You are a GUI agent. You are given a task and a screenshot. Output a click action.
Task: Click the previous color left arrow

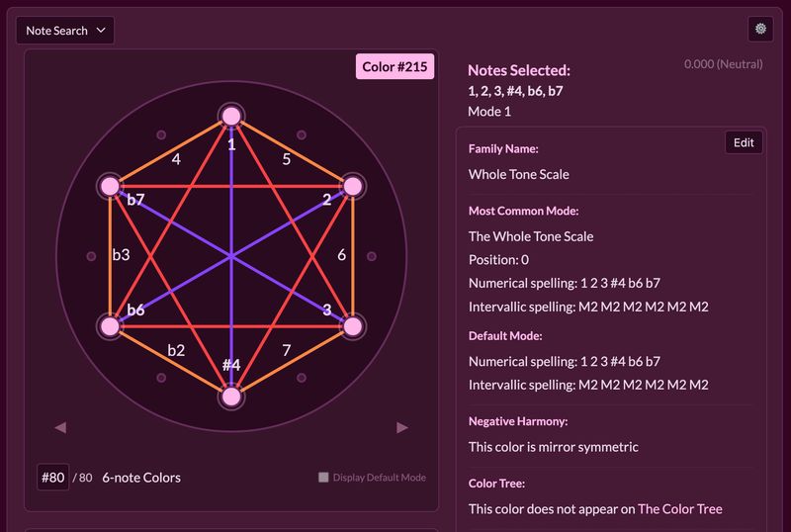[60, 427]
